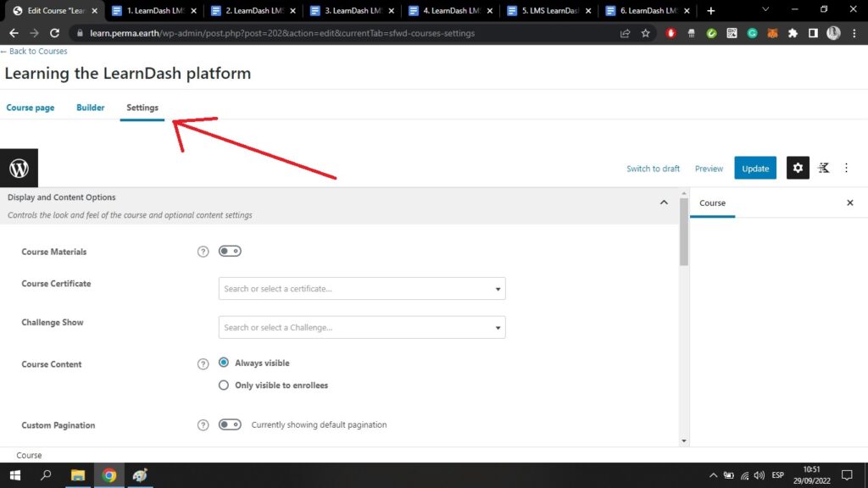The width and height of the screenshot is (868, 488).
Task: Bookmark page with star icon
Action: (645, 33)
